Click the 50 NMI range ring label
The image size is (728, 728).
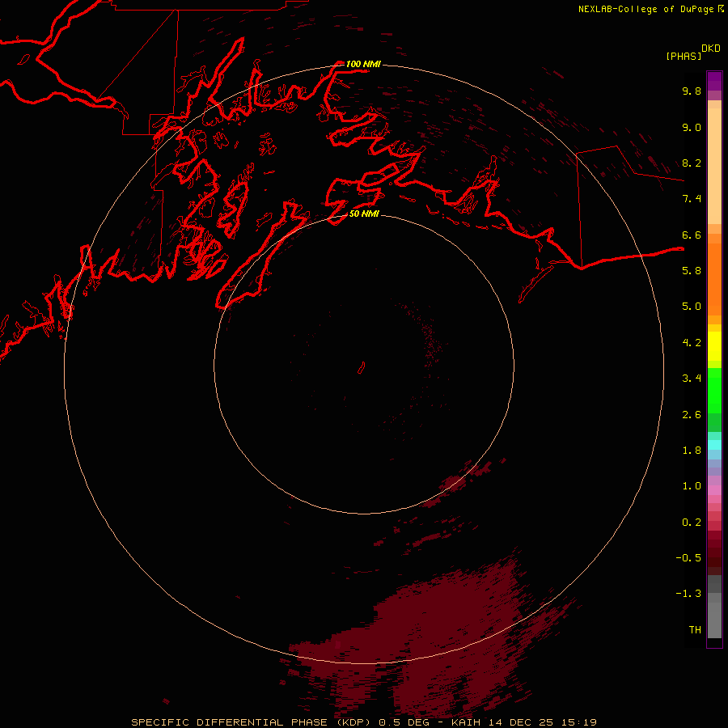pyautogui.click(x=364, y=214)
